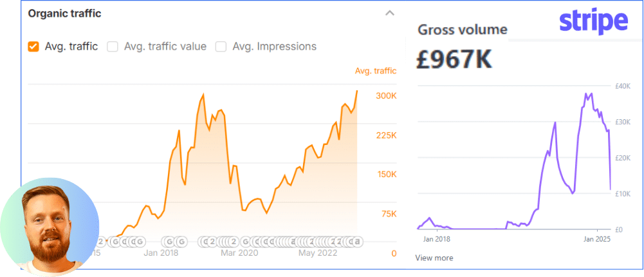Click the orange Avg. traffic label above 300K
This screenshot has width=644, height=277.
tap(376, 71)
